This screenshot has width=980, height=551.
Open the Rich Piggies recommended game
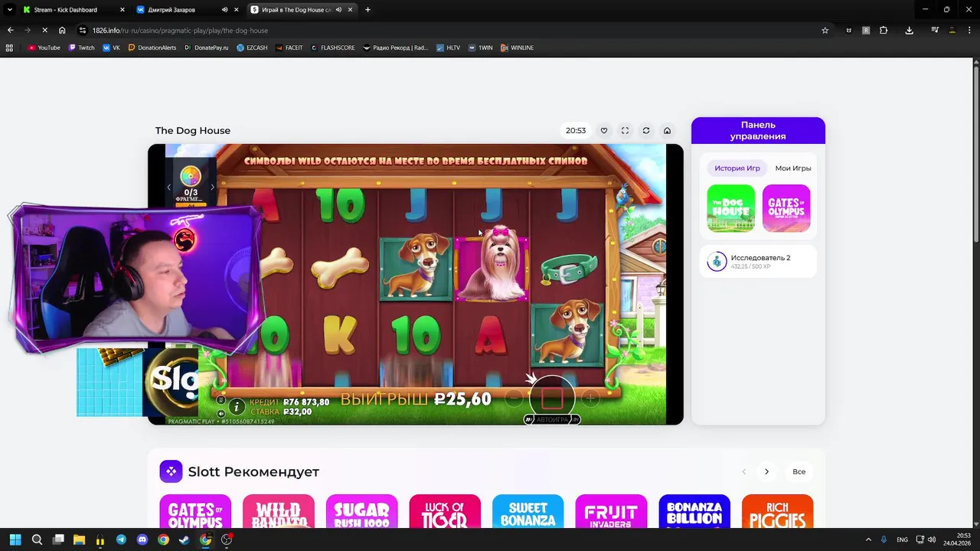777,511
